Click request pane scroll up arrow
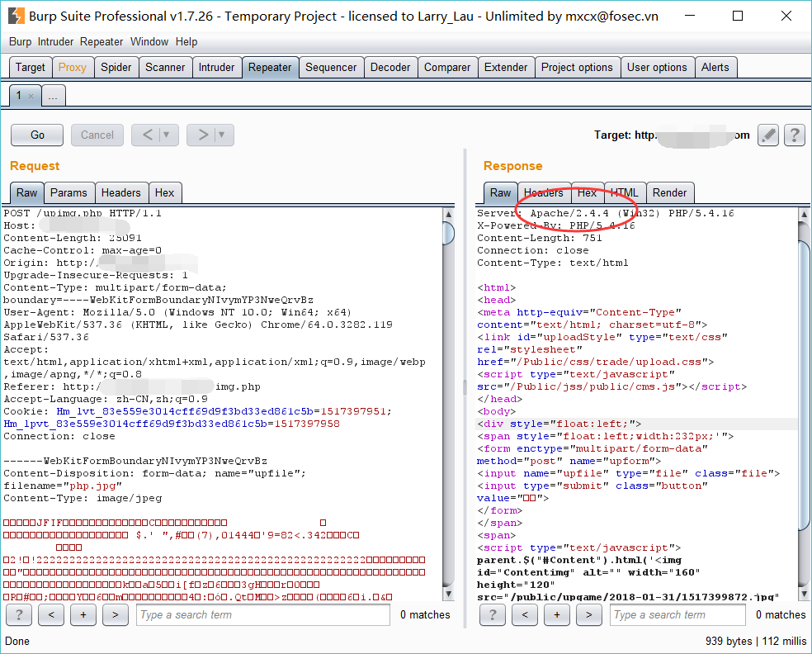 tap(448, 214)
